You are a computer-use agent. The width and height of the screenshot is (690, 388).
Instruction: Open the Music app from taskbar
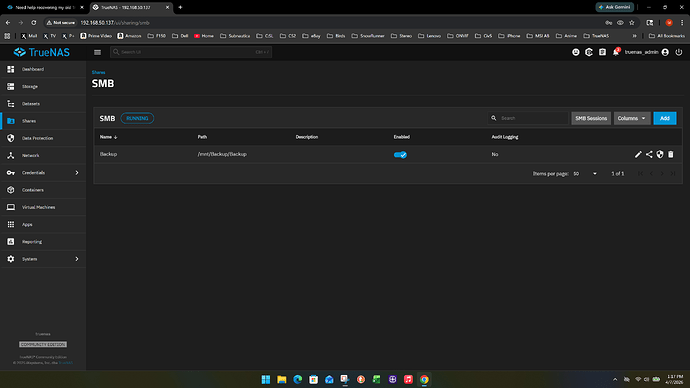408,380
